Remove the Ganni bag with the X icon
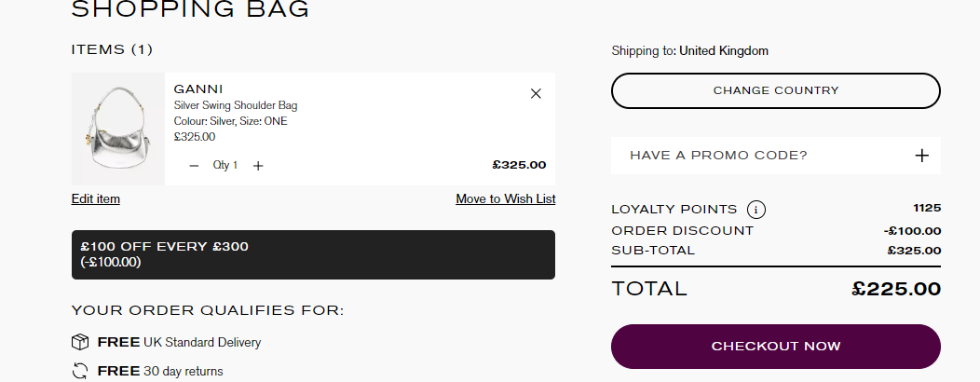 [x=536, y=93]
